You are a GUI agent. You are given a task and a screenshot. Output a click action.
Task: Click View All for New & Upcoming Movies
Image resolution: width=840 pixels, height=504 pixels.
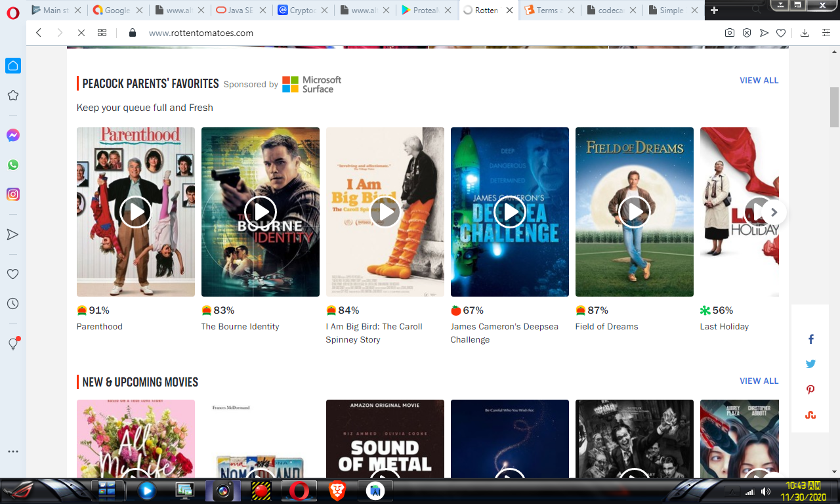pos(759,381)
